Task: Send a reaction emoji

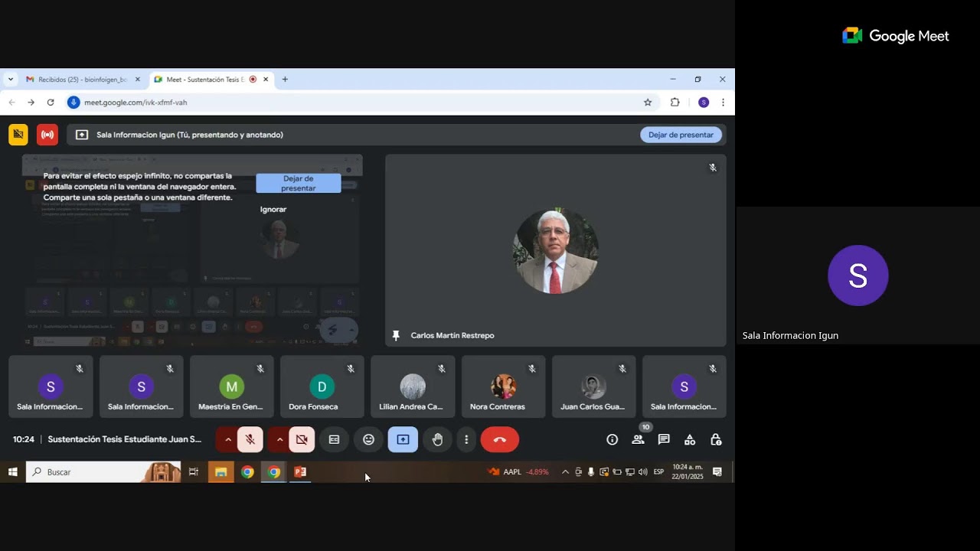Action: [x=368, y=439]
